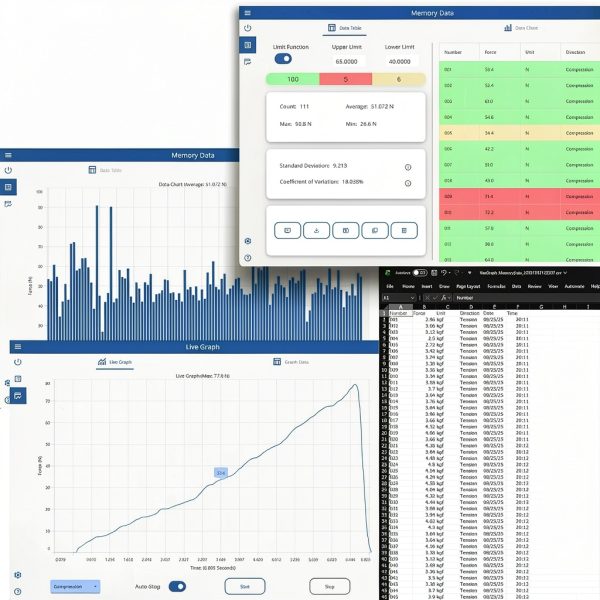Toggle the Auto Stop switch
This screenshot has width=600, height=600.
click(x=177, y=586)
